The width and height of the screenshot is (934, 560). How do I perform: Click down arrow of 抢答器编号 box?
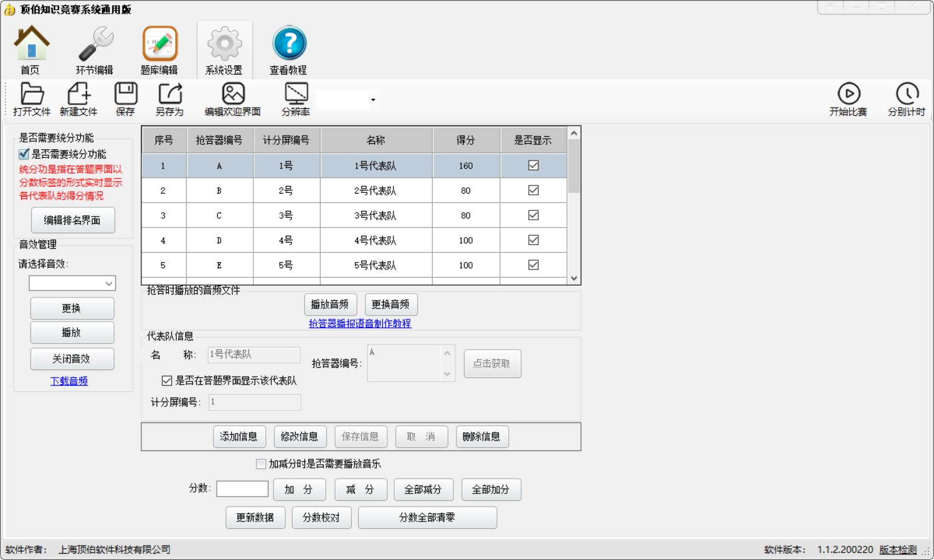pos(446,373)
